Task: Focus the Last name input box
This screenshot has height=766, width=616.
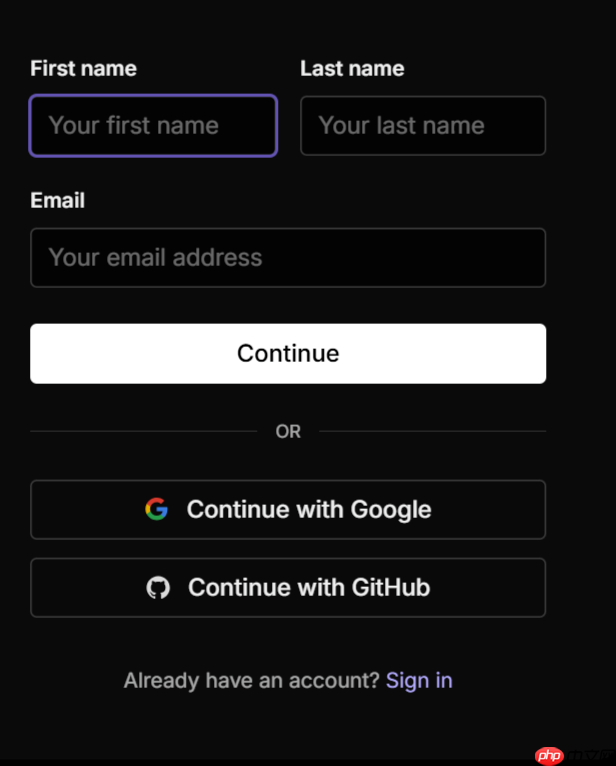Action: (x=423, y=126)
